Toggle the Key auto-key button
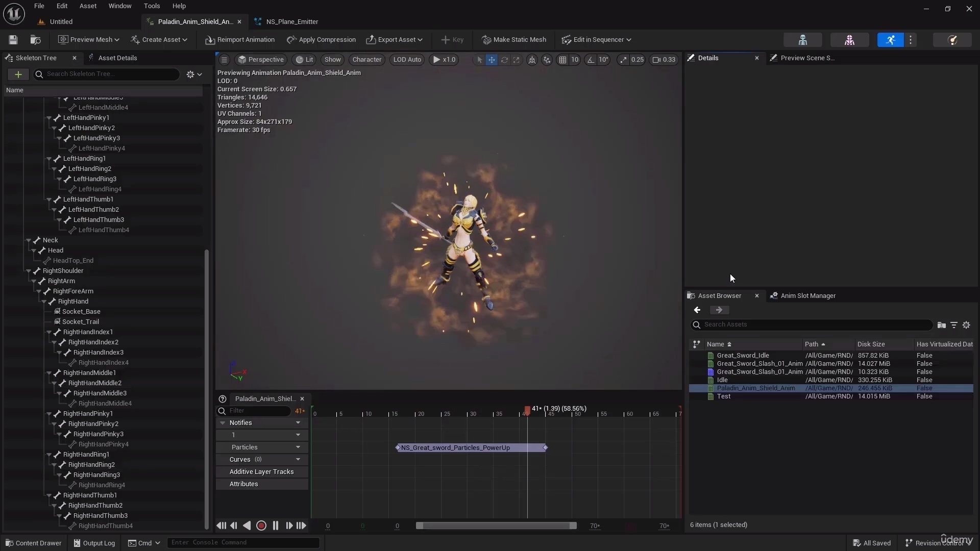The width and height of the screenshot is (980, 551). (x=452, y=39)
